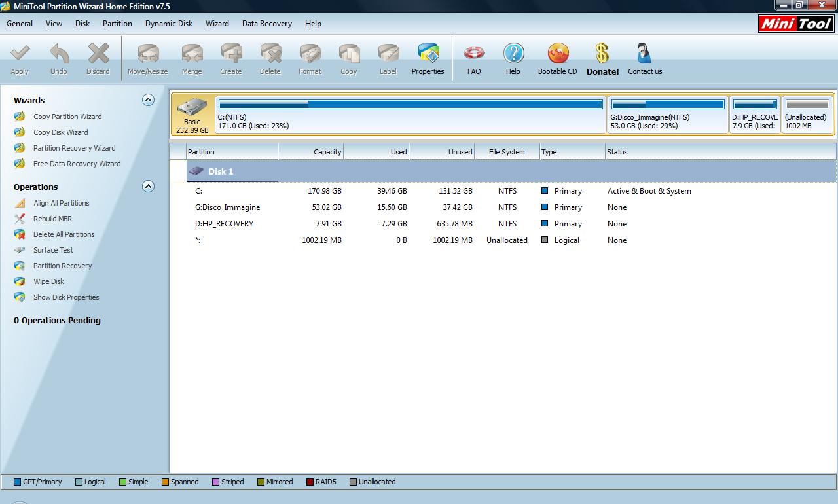The width and height of the screenshot is (838, 504).
Task: Select the unallocated *: row
Action: [x=503, y=240]
